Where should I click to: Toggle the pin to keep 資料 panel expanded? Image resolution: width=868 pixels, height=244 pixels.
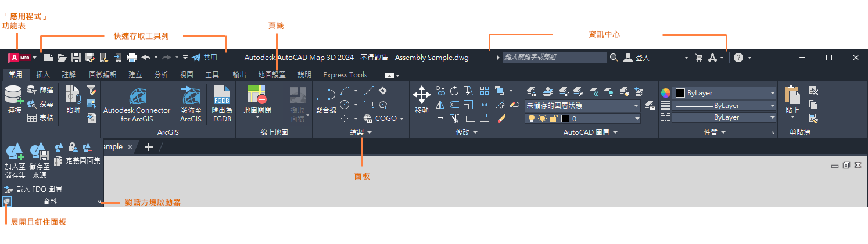(6, 202)
